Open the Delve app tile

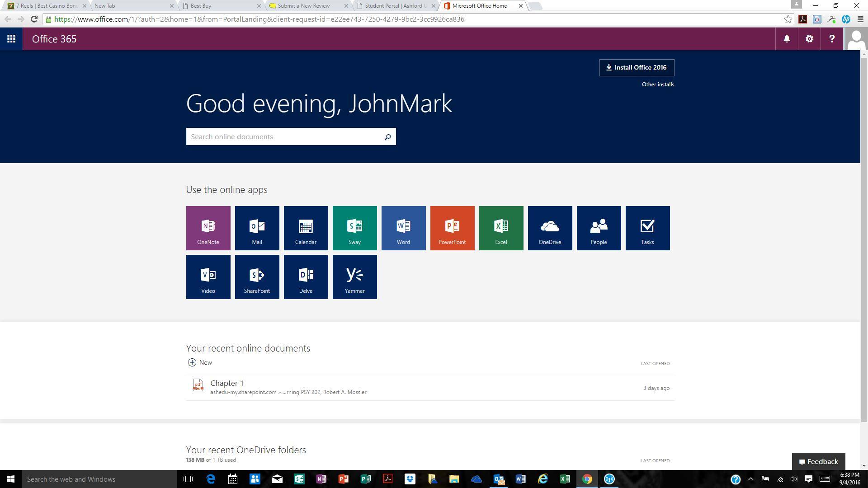click(306, 277)
